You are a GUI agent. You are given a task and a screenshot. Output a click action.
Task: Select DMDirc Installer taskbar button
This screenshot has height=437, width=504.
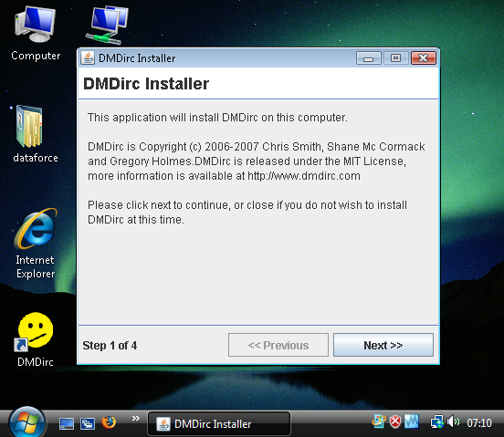pos(219,424)
